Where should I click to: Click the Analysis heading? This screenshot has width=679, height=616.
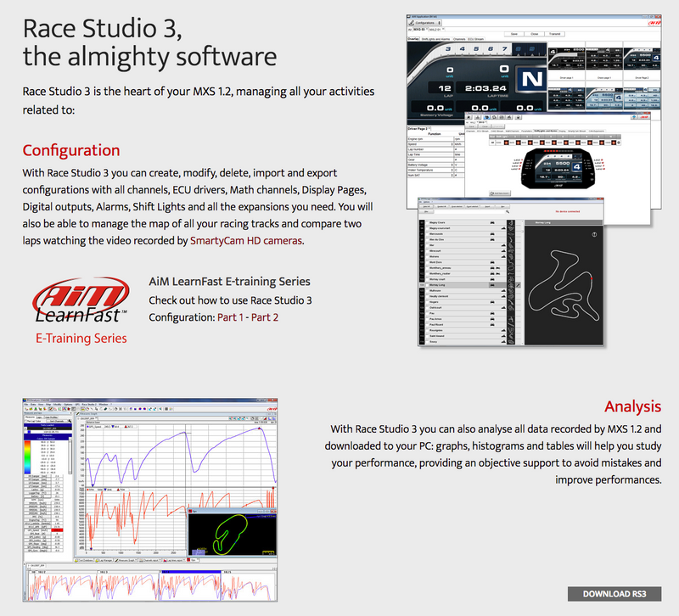pos(632,406)
